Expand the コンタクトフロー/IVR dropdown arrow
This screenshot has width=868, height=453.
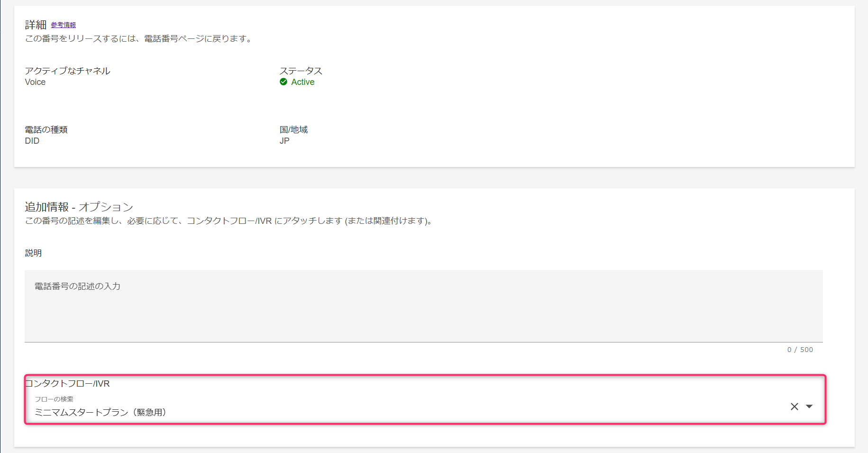tap(809, 407)
